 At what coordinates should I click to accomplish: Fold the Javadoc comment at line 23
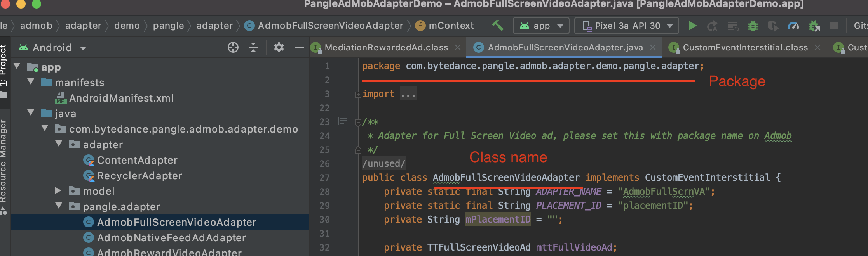(358, 123)
